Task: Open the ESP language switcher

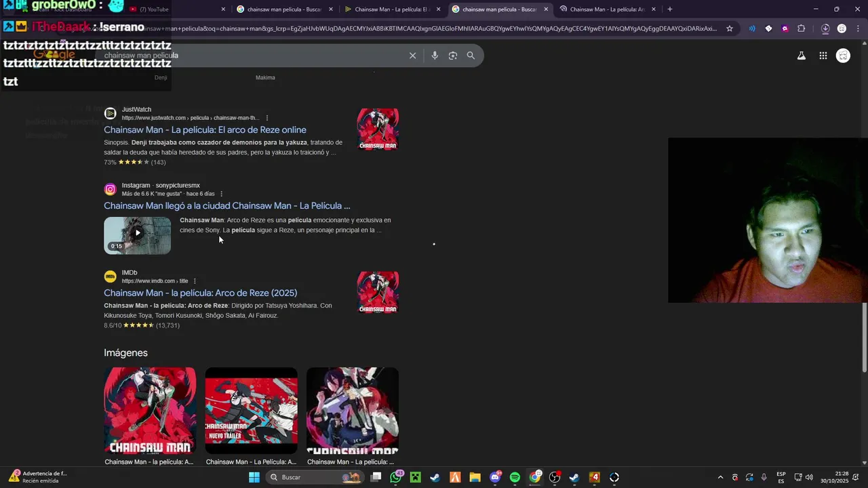Action: click(x=781, y=477)
